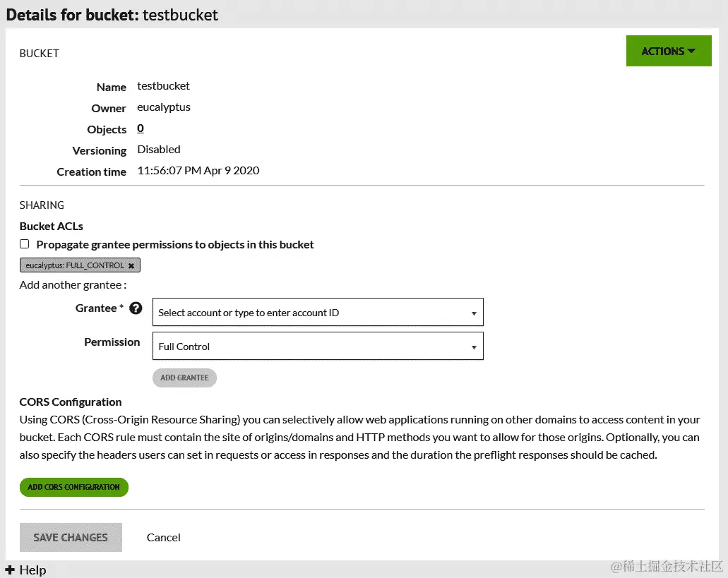Image resolution: width=728 pixels, height=578 pixels.
Task: Click the Versioning value Disabled
Action: [159, 150]
